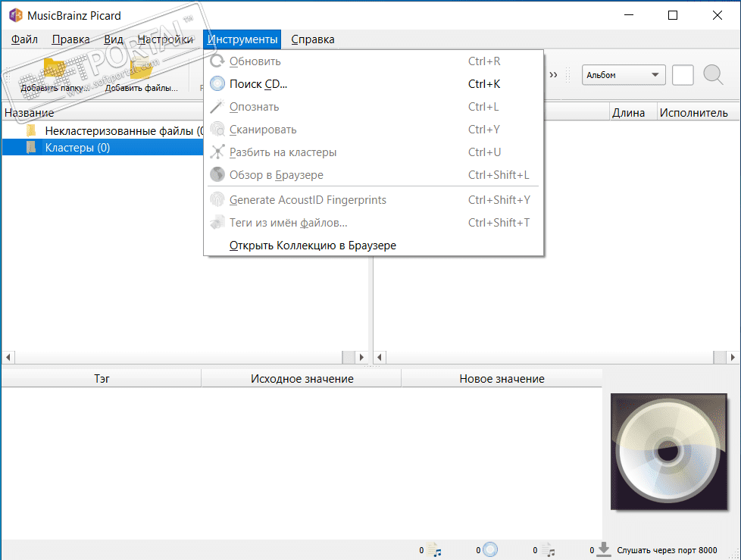Screen dimensions: 741x560
Task: Click Обзор в Браузере menu entry
Action: tap(374, 175)
